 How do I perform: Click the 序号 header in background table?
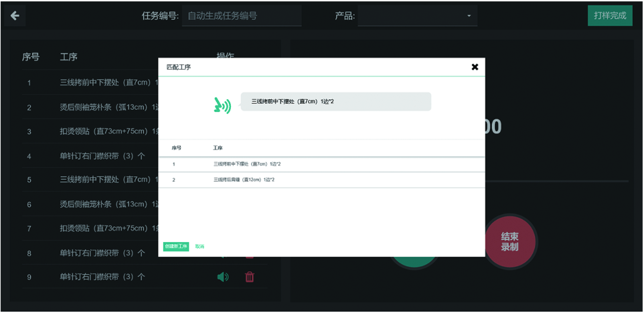point(31,58)
